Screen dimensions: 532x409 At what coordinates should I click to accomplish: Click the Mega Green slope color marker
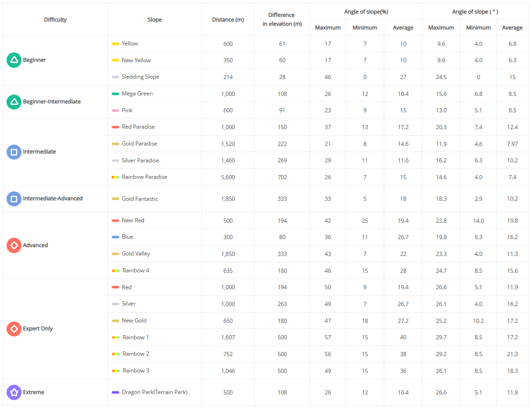[x=115, y=94]
